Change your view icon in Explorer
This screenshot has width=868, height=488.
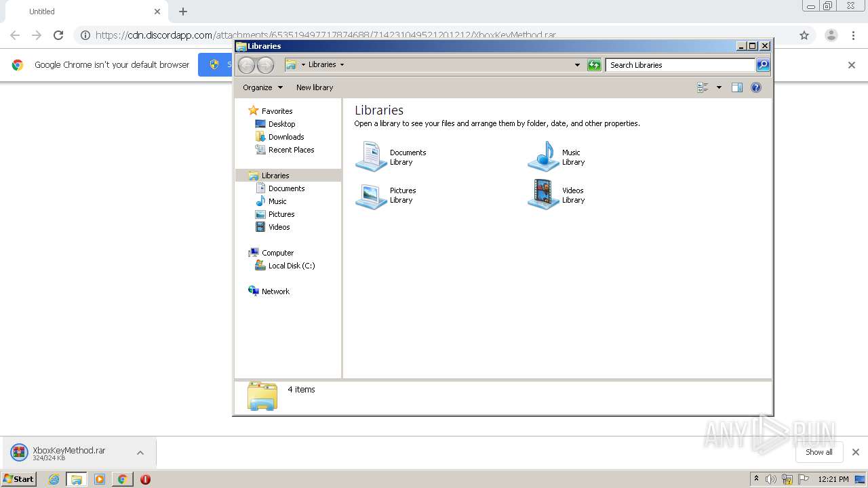[703, 87]
